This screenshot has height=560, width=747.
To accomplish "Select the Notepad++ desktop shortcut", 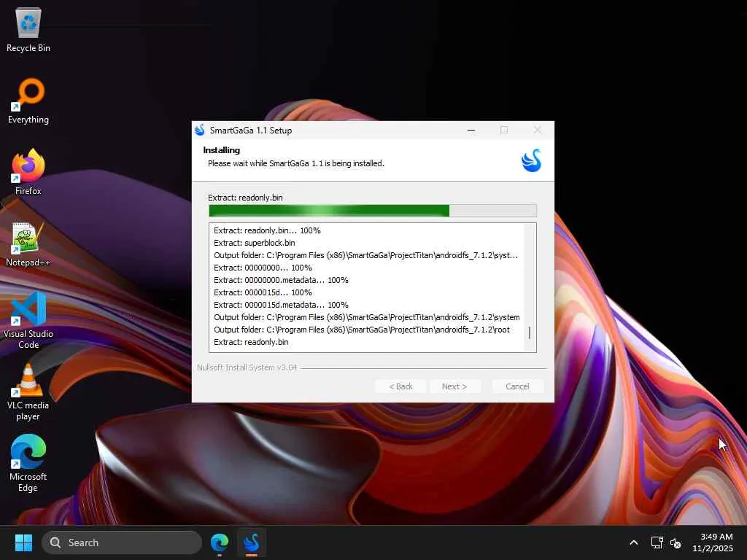I will click(x=28, y=244).
